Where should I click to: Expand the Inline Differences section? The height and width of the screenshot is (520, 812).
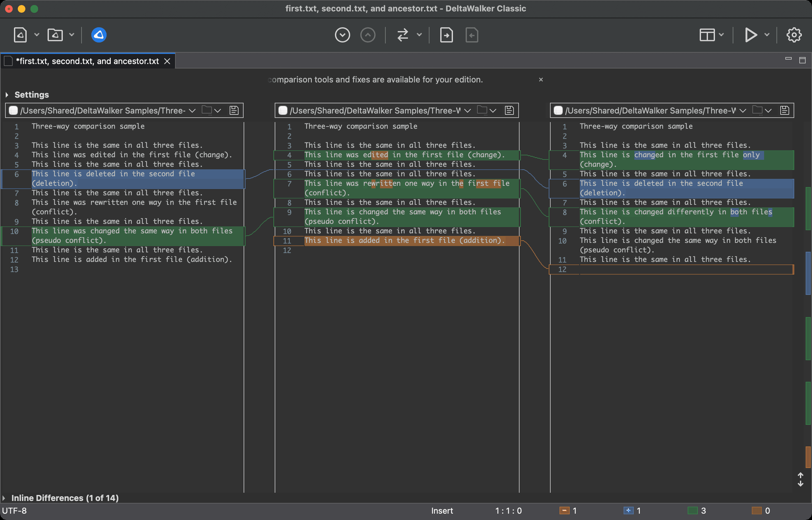pos(4,498)
